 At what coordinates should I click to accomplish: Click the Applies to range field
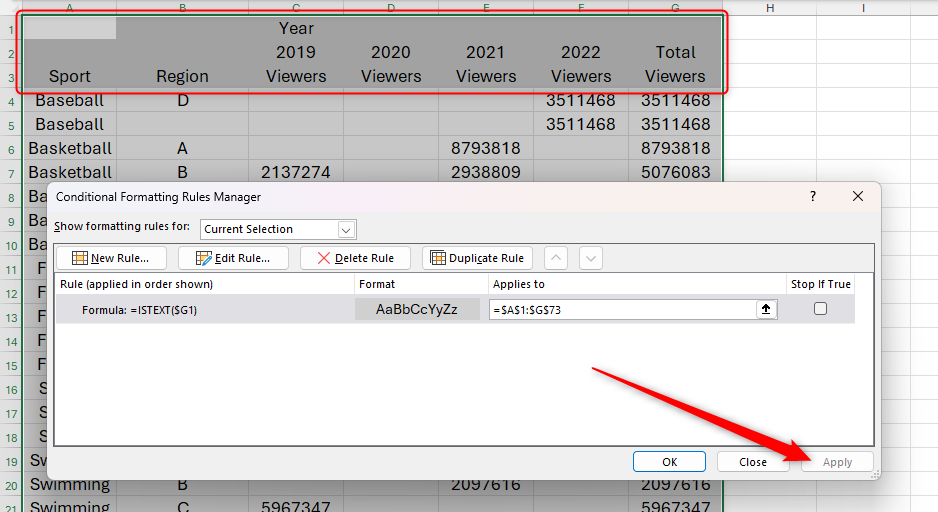click(622, 310)
